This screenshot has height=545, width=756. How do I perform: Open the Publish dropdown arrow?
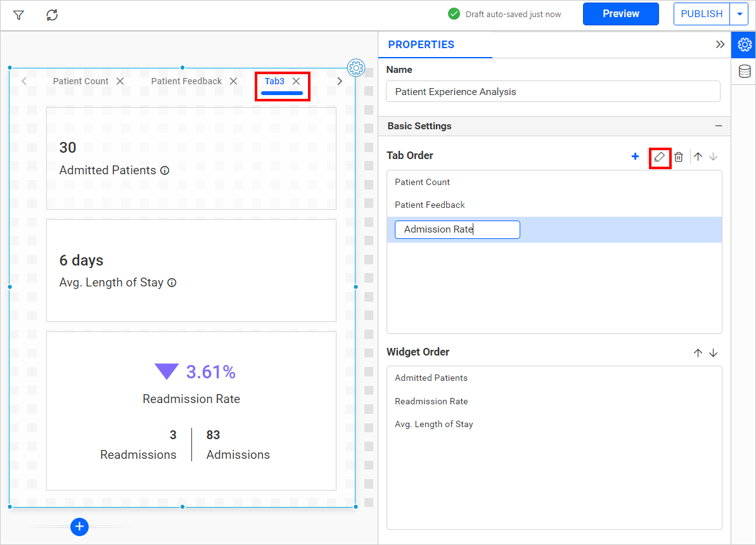coord(739,14)
